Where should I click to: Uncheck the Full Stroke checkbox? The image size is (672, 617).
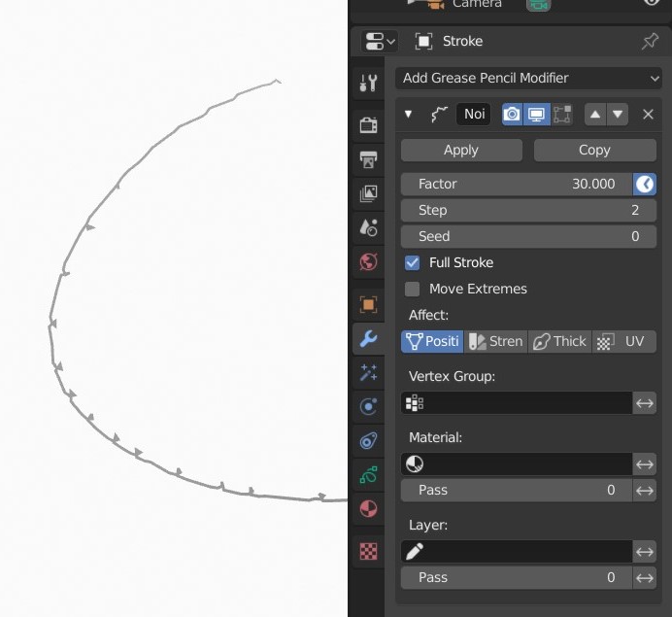[x=413, y=262]
